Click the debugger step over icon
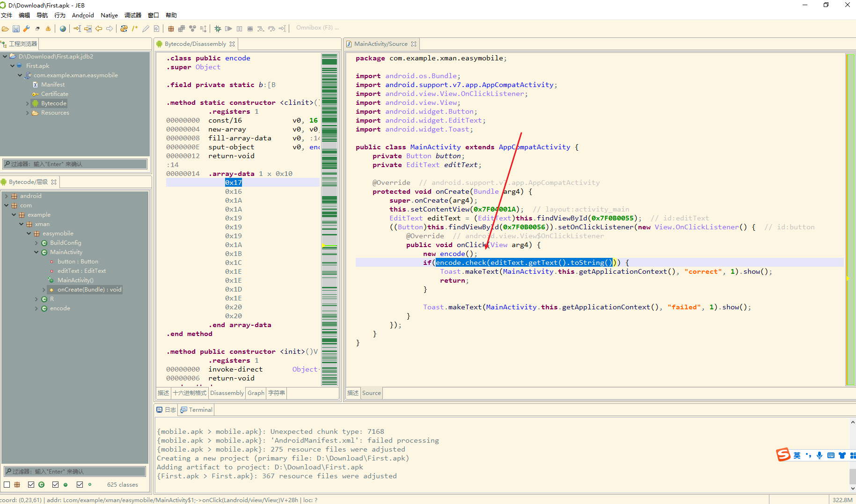This screenshot has width=856, height=504. point(271,29)
